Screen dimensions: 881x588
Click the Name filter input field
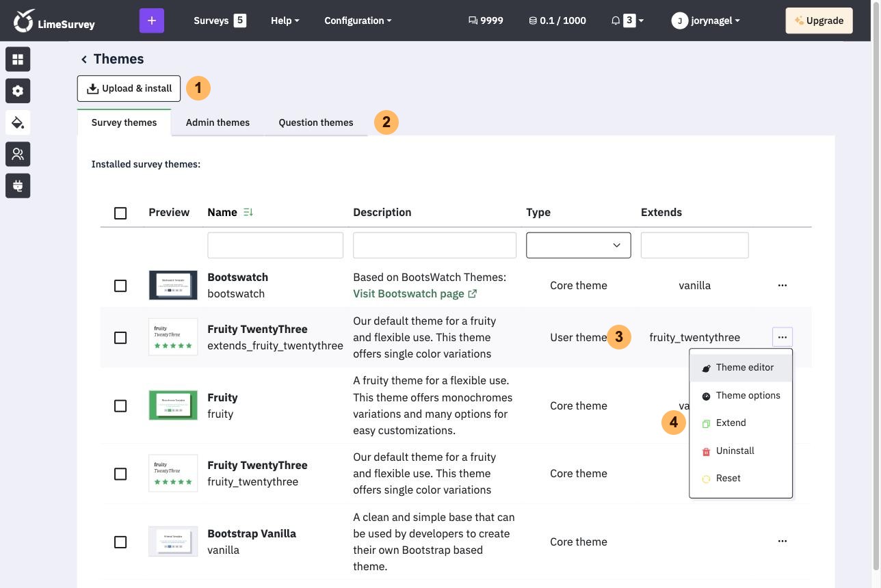coord(275,245)
